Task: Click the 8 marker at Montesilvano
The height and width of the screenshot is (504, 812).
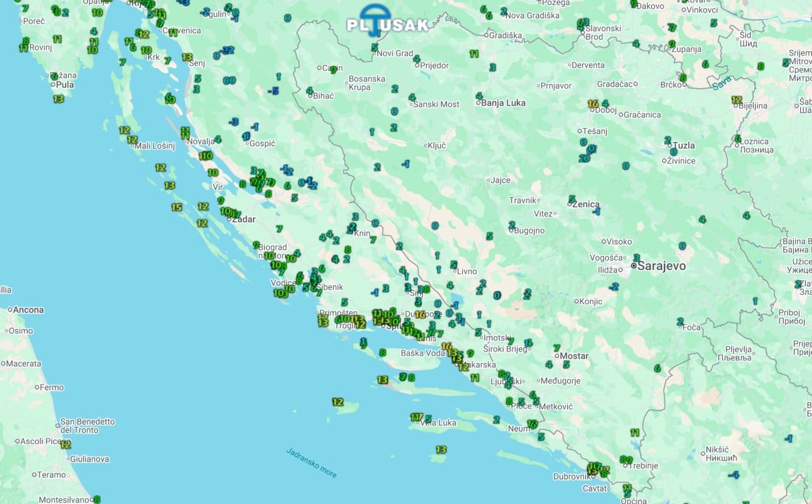Action: [x=97, y=499]
